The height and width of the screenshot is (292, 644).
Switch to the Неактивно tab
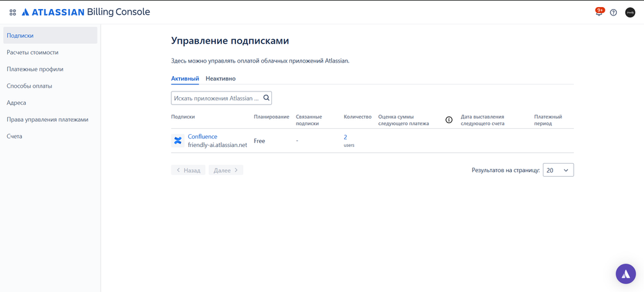pos(220,79)
